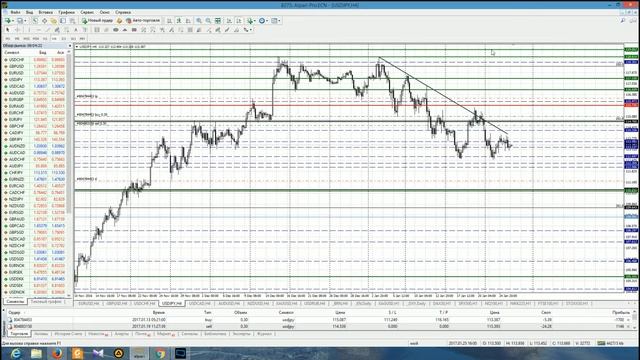Open MetaEditor from the toolbar
The image size is (640, 360).
click(119, 20)
